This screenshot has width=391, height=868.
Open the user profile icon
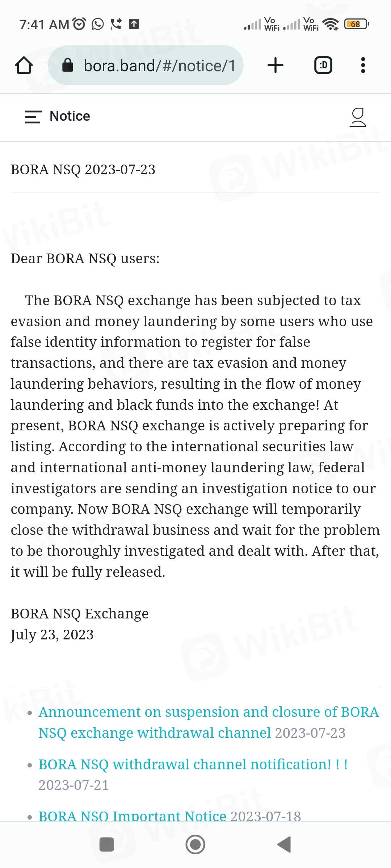[x=358, y=117]
